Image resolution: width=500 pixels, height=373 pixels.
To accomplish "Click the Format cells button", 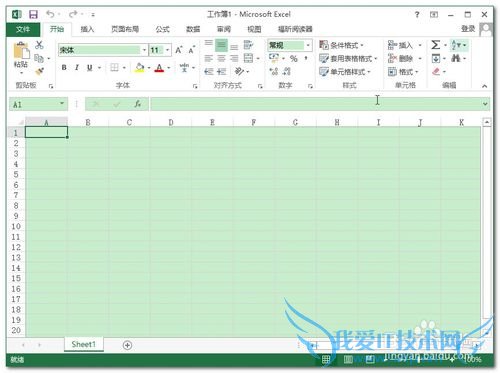I will (403, 72).
